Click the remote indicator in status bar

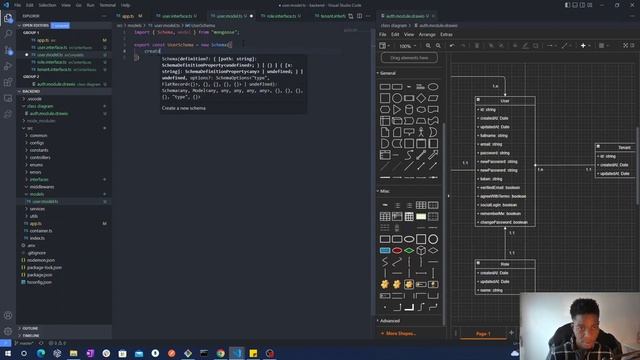pos(5,343)
